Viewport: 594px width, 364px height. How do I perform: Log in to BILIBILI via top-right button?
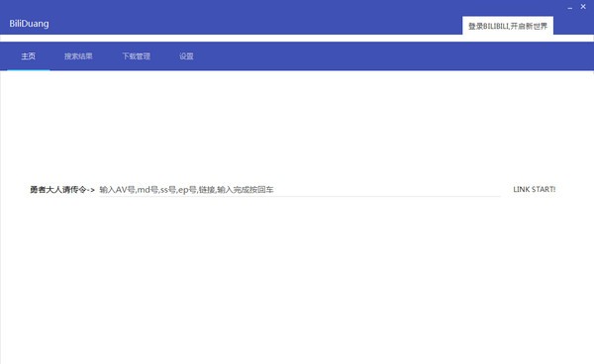click(508, 26)
